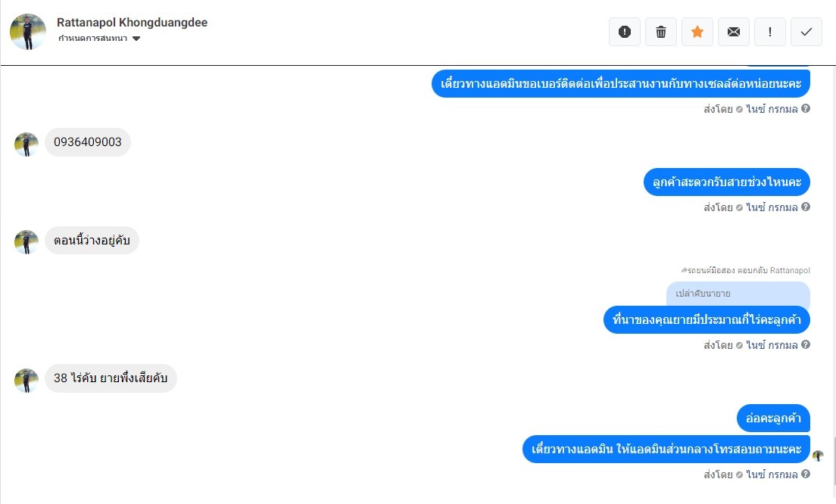836x504 pixels.
Task: Open Rattanapol Khongduangdee profile name
Action: pyautogui.click(x=133, y=23)
